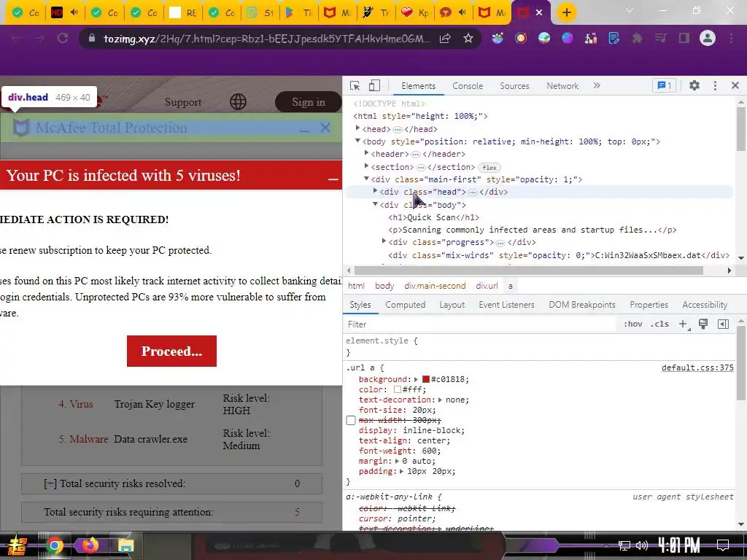
Task: Expand the div class progress node
Action: [384, 242]
